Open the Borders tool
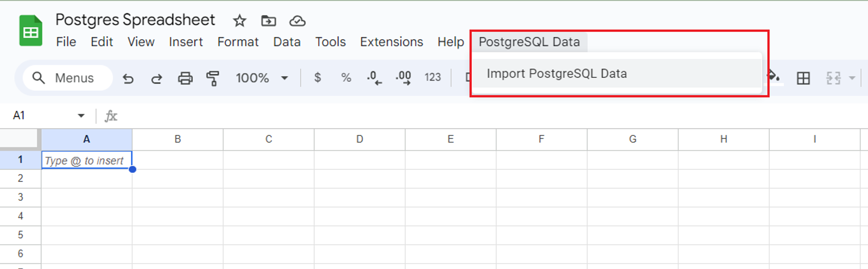 804,78
